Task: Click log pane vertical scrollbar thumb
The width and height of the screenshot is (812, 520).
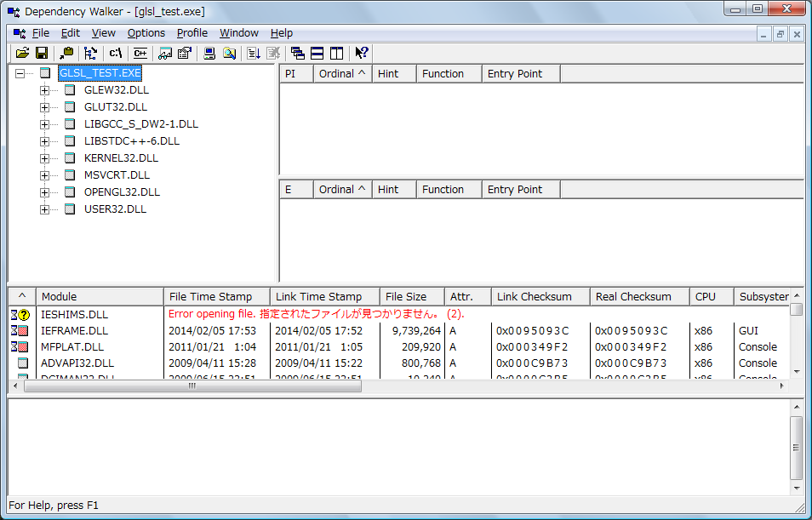Action: coord(797,448)
